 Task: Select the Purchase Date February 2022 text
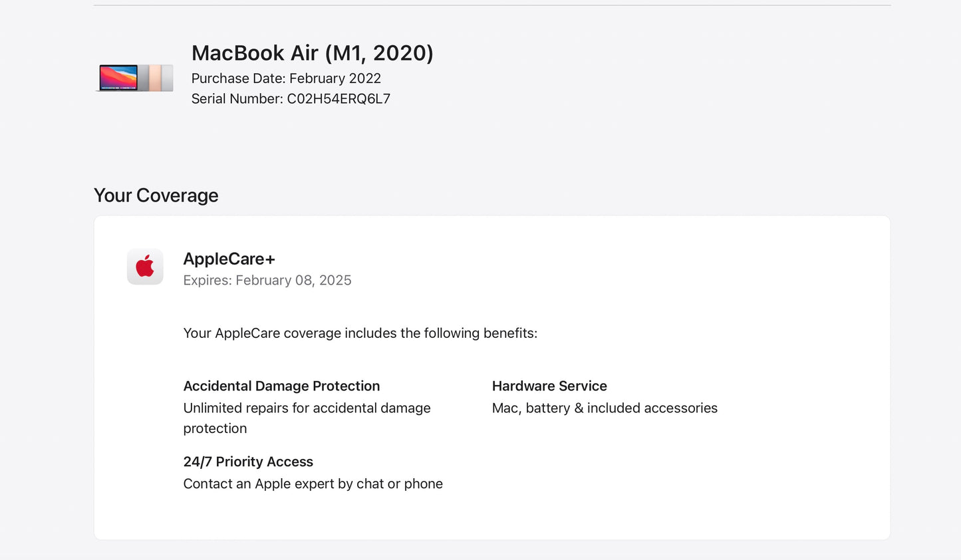pyautogui.click(x=286, y=78)
